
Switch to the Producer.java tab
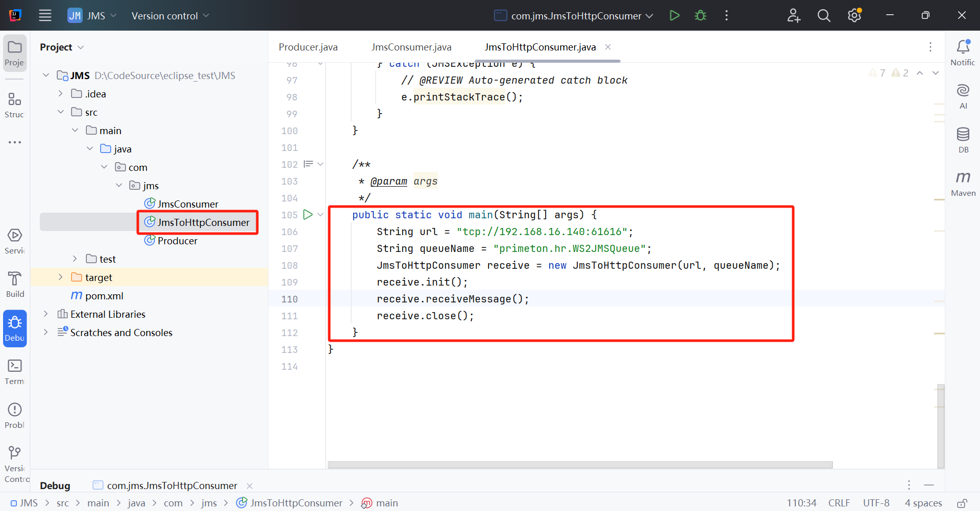click(x=308, y=47)
